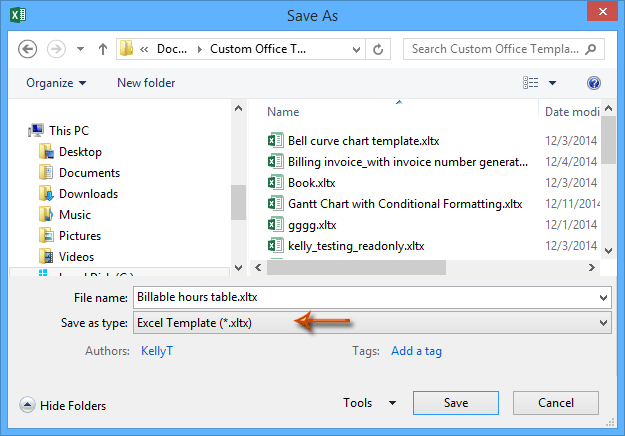Click file list scroll down arrow
Screen dimensions: 625x436
tap(608, 251)
